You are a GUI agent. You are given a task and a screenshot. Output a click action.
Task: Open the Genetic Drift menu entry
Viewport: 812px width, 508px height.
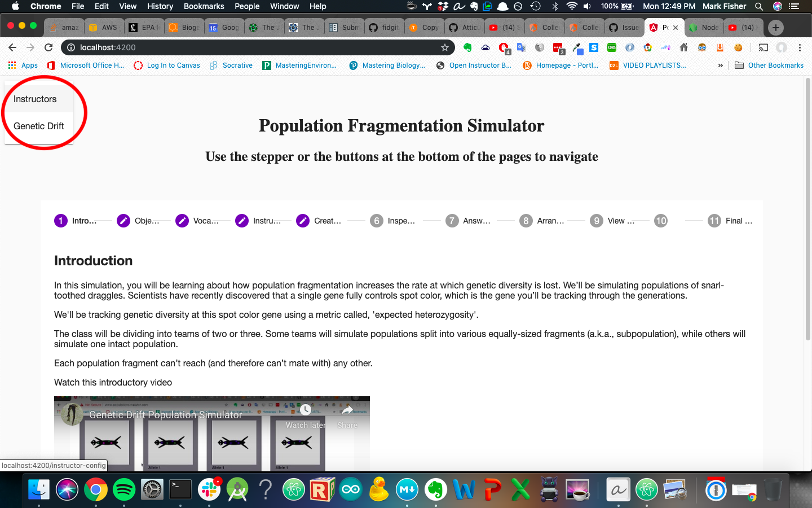pyautogui.click(x=39, y=126)
